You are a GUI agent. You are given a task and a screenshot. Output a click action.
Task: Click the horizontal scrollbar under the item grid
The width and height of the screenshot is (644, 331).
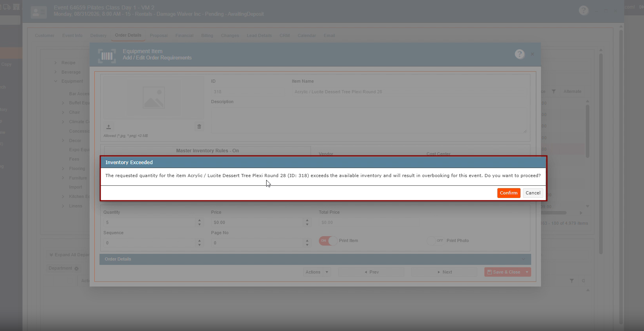pos(554,213)
